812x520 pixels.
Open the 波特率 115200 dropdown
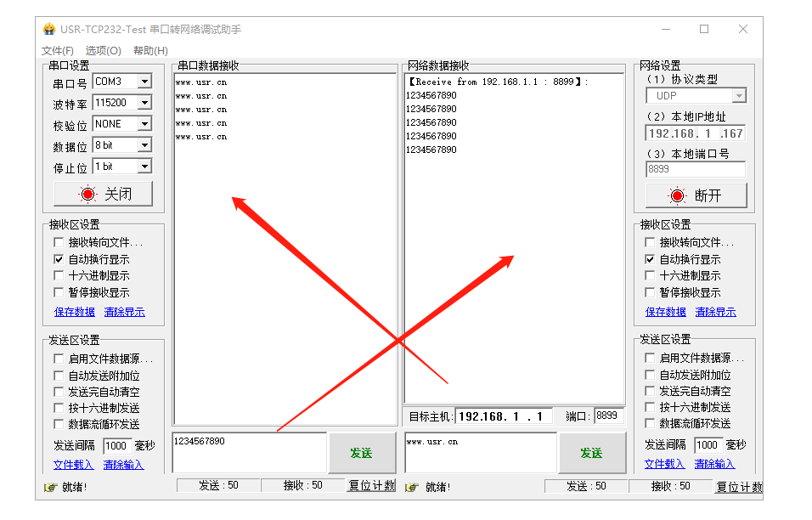(x=144, y=103)
